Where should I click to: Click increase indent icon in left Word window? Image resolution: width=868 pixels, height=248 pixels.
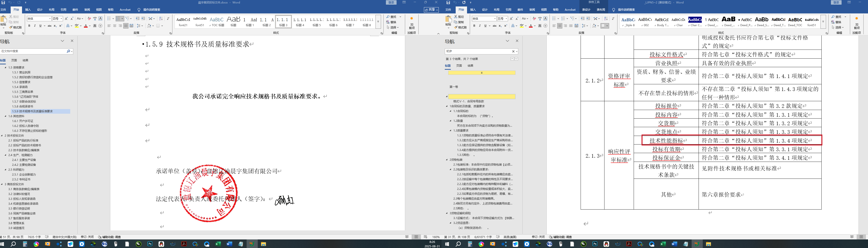(143, 19)
